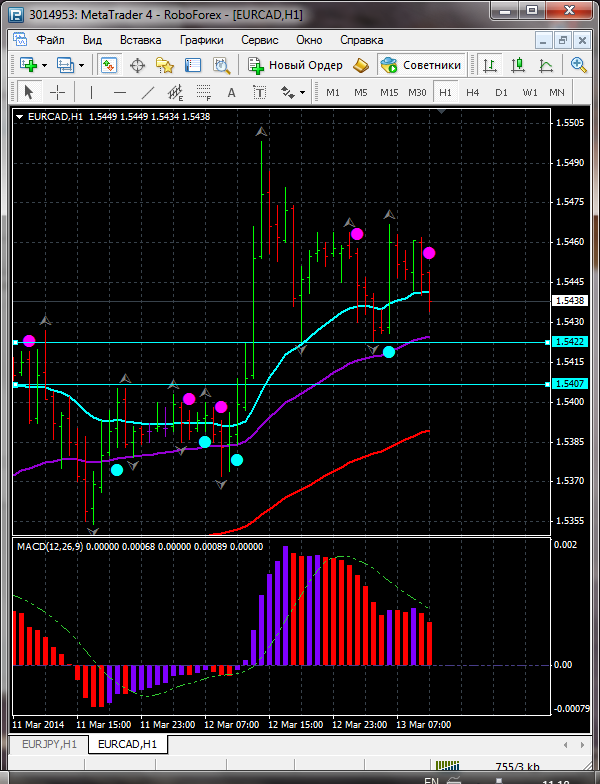
Task: Restore the inner chart window
Action: (x=563, y=40)
